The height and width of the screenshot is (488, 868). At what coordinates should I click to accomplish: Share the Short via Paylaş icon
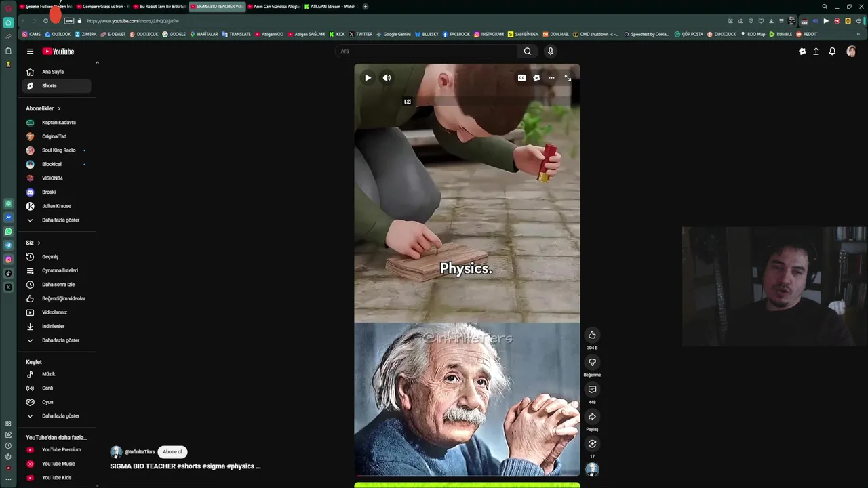tap(592, 417)
